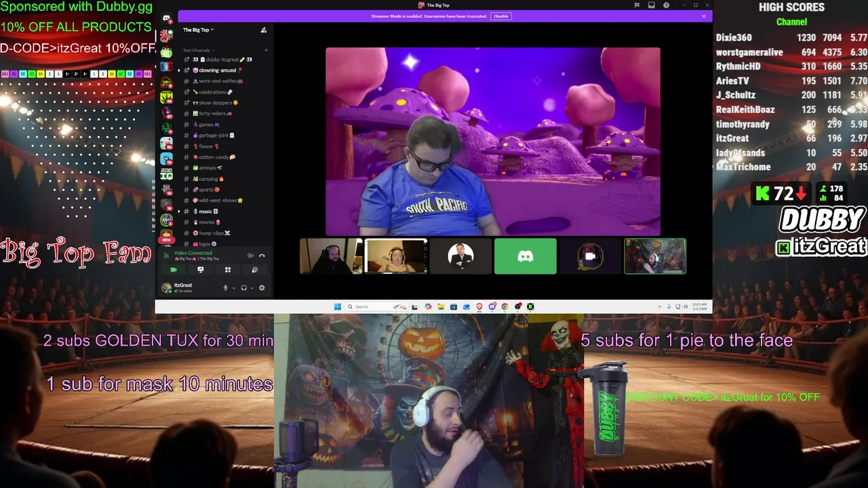The image size is (868, 488).
Task: Collapse the Text Channels category
Action: [x=199, y=50]
